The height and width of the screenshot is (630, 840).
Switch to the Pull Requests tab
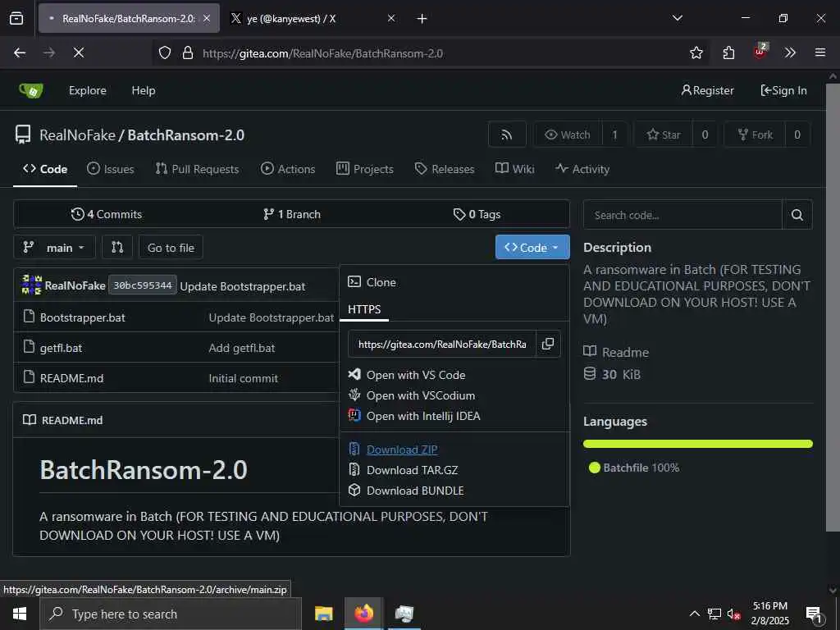(x=197, y=169)
